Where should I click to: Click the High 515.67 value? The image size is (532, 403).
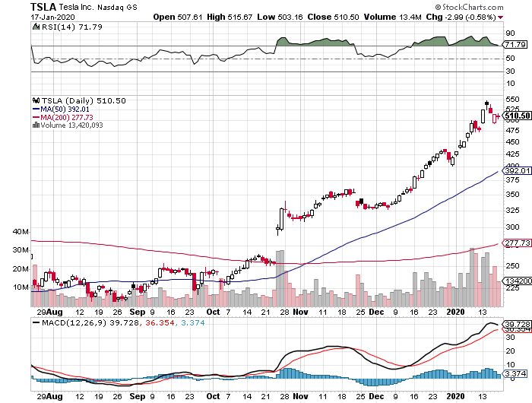tap(230, 17)
